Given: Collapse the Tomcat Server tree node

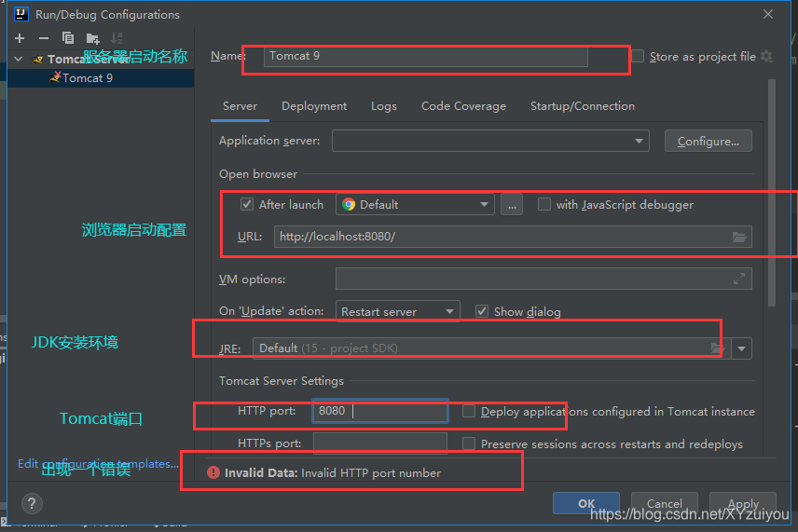Looking at the screenshot, I should pos(19,59).
